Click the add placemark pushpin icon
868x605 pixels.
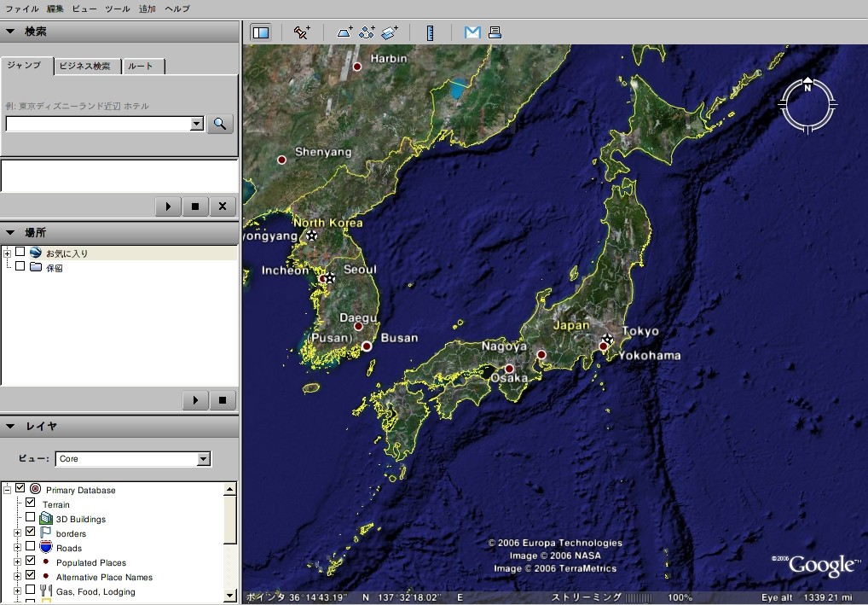point(302,32)
